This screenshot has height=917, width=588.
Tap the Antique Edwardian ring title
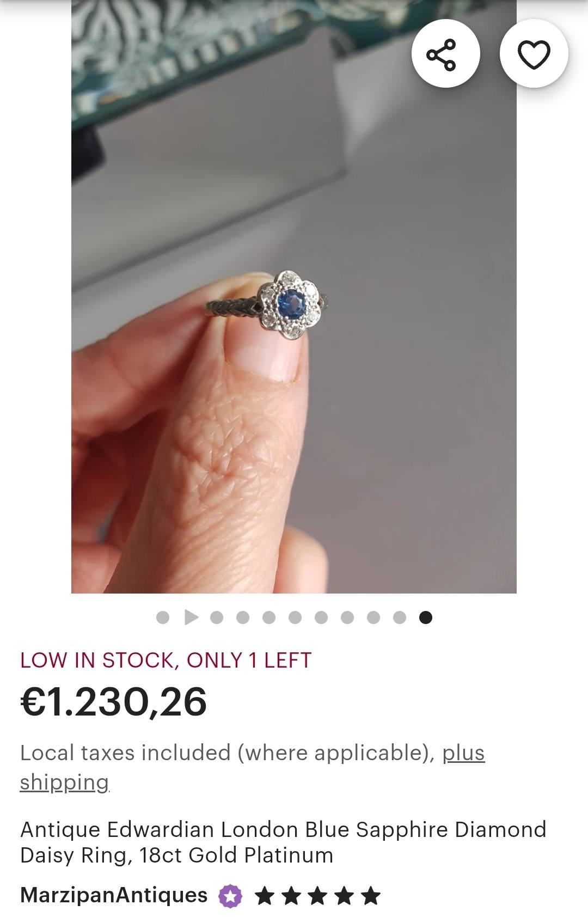click(283, 842)
